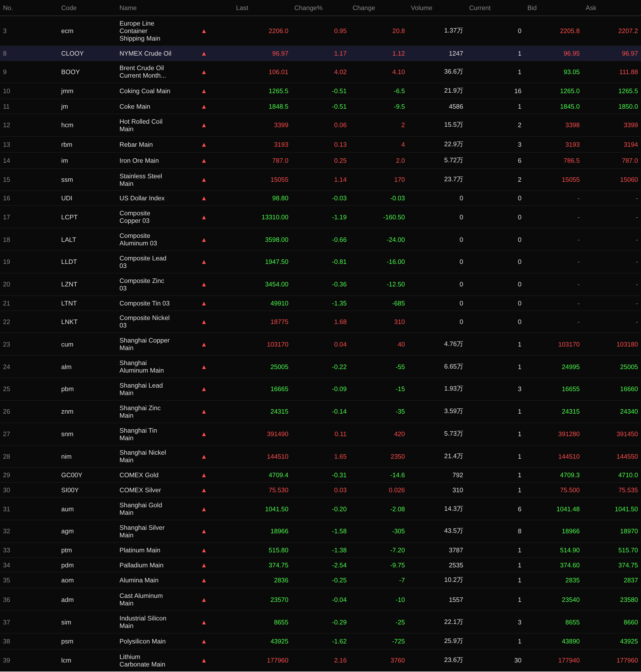The height and width of the screenshot is (672, 641).
Task: Select the COMEX Silver row name
Action: pos(140,490)
